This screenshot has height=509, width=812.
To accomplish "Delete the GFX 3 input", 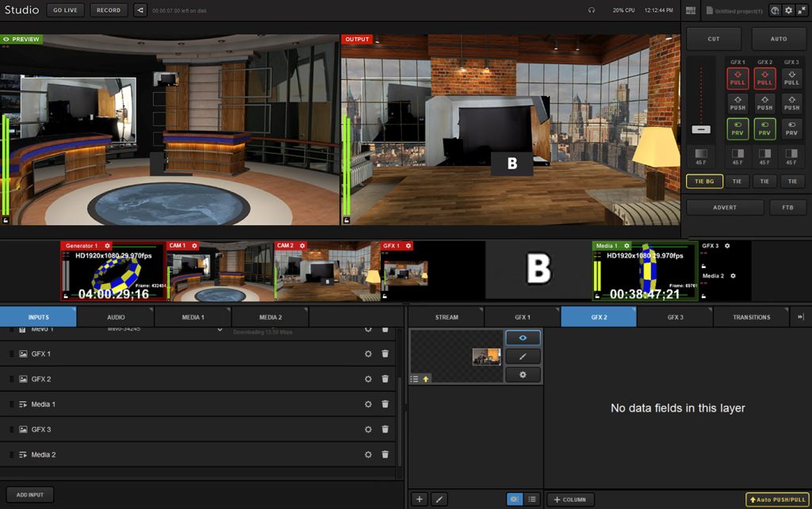I will click(x=385, y=429).
